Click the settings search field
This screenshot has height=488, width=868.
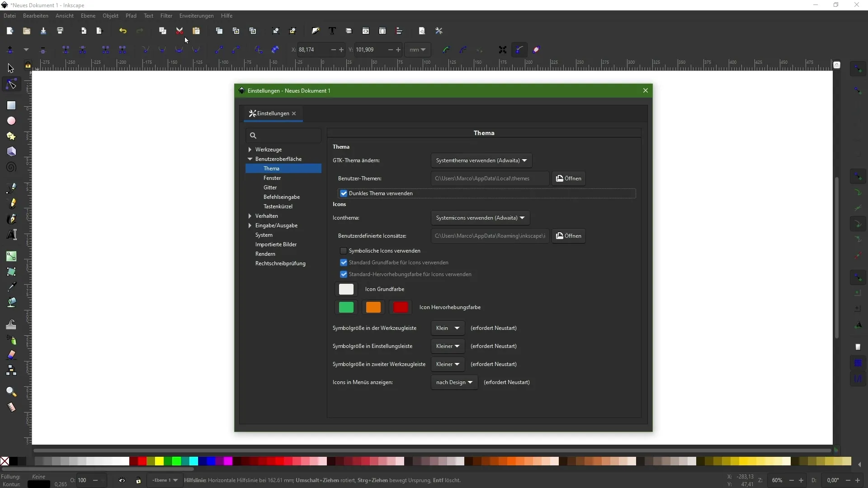click(283, 135)
